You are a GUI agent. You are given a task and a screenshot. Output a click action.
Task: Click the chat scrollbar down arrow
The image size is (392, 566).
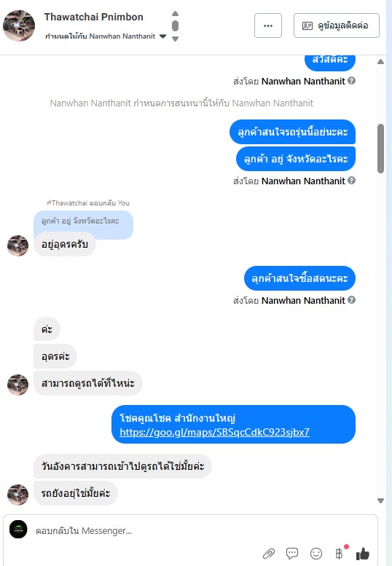point(380,500)
